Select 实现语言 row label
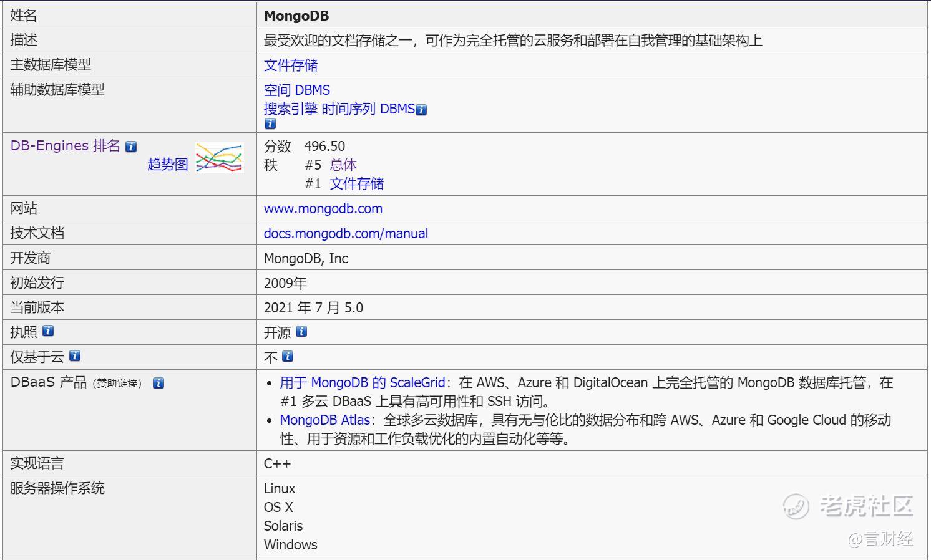 37,463
